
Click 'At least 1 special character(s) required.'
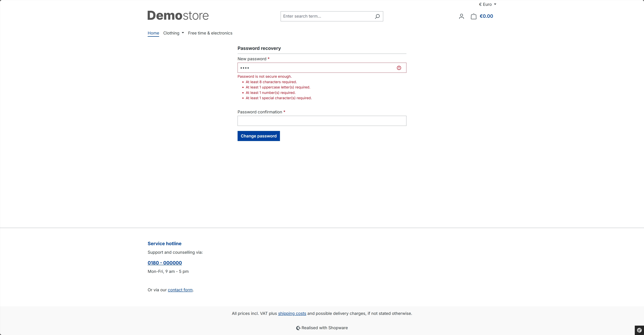tap(278, 98)
